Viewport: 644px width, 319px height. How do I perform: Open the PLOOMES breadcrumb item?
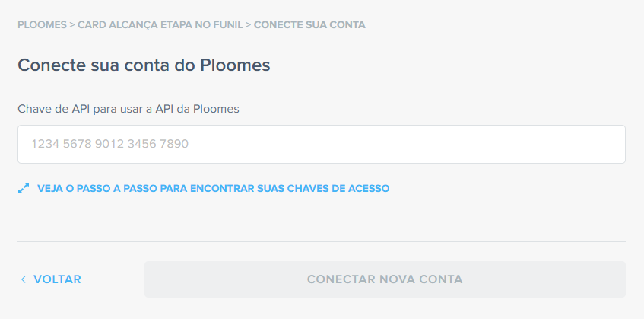pyautogui.click(x=42, y=24)
